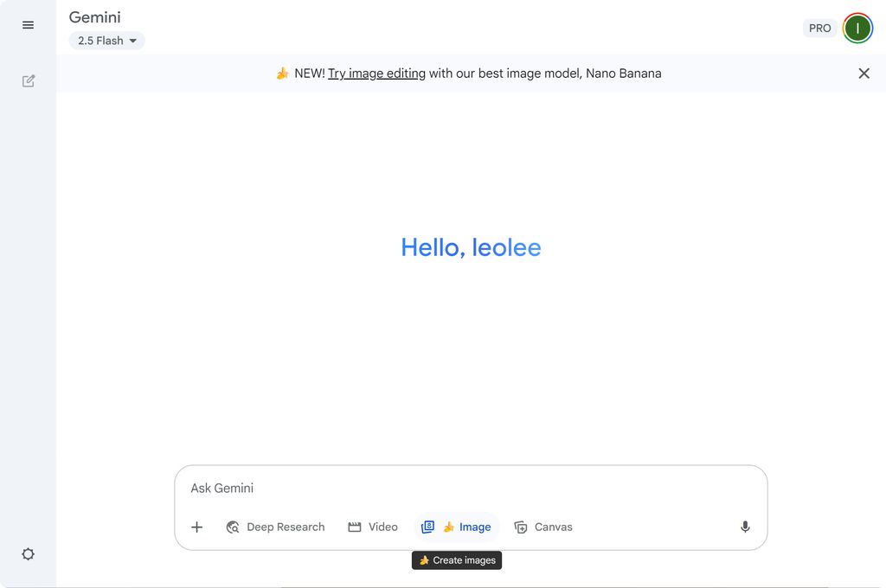This screenshot has height=588, width=886.
Task: Select the Deep Research tool
Action: [x=275, y=527]
